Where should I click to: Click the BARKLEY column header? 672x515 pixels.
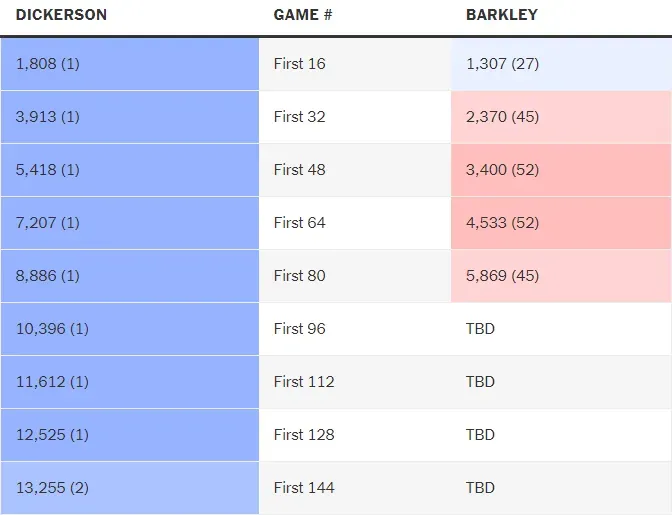(x=501, y=15)
